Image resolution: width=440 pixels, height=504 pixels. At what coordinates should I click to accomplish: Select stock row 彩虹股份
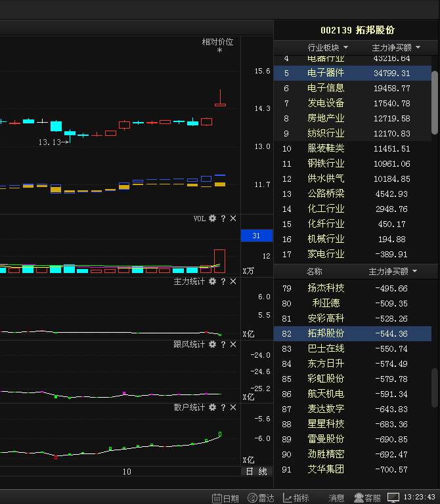point(353,379)
